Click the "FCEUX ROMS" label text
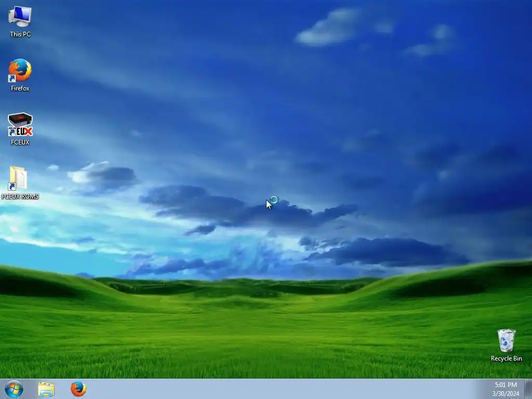 tap(20, 196)
